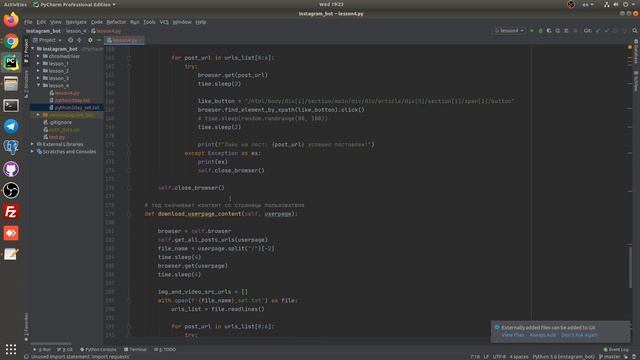Run with coverage from the toolbar

tap(549, 31)
